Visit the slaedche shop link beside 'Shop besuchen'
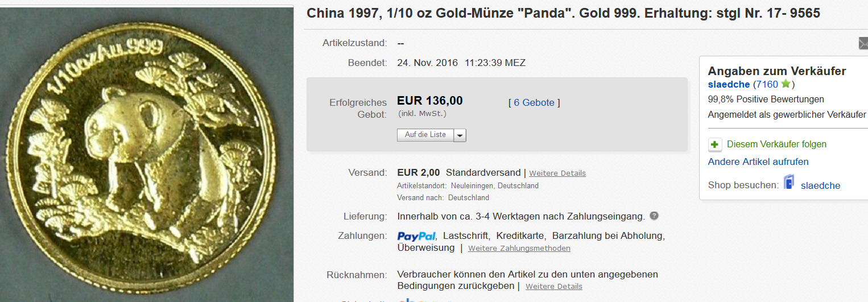The width and height of the screenshot is (868, 302). [820, 185]
